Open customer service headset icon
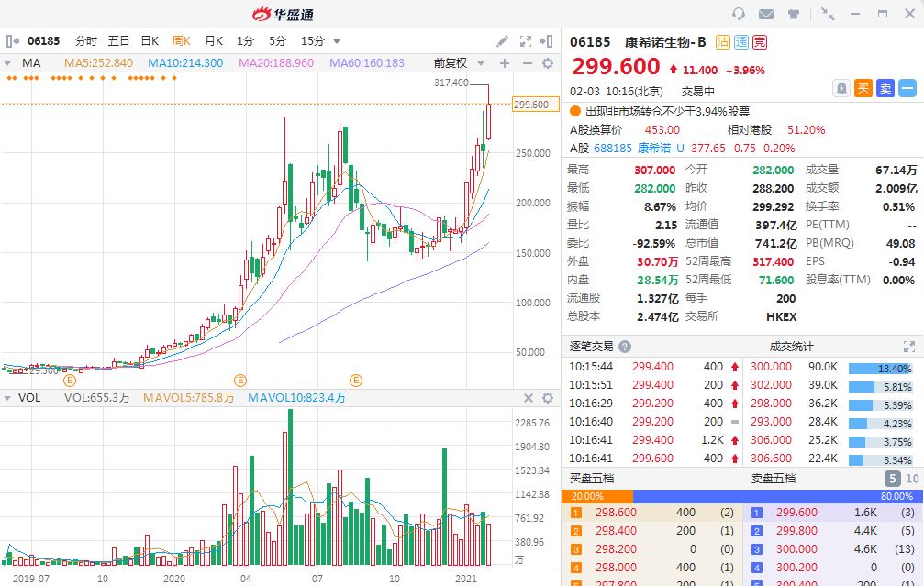 pyautogui.click(x=739, y=14)
